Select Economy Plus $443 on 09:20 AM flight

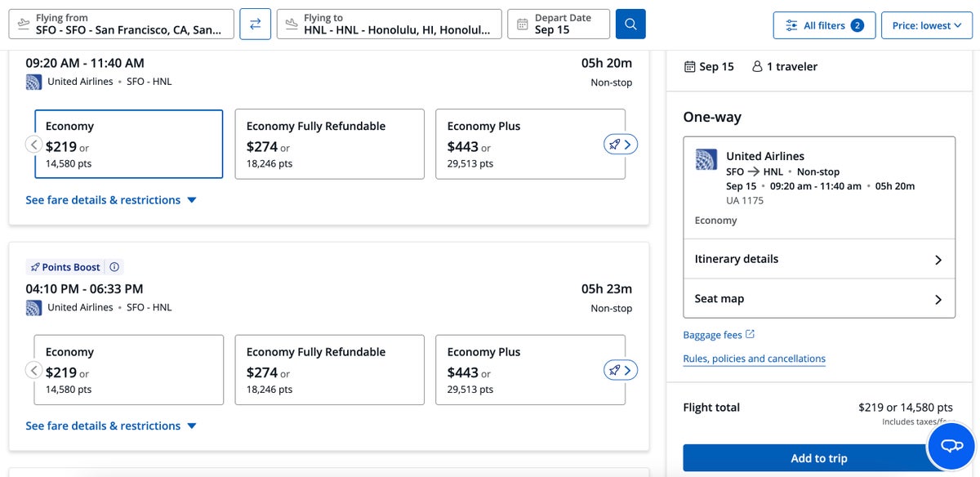coord(531,144)
